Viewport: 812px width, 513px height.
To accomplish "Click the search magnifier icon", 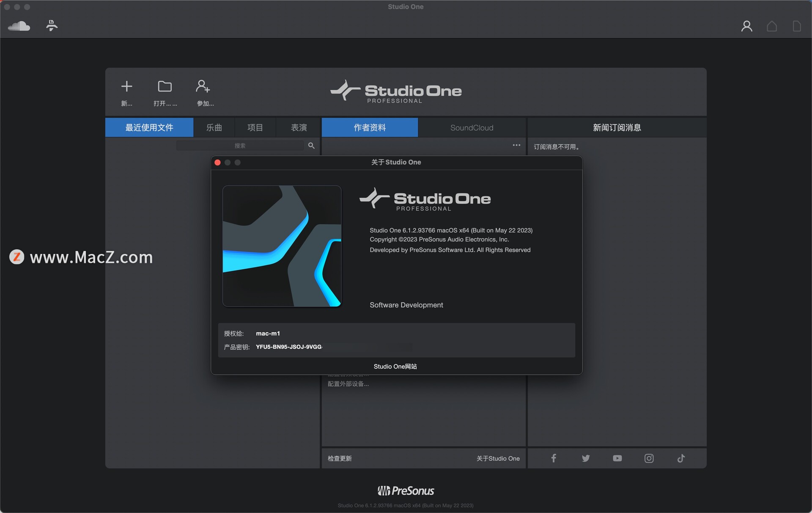I will pyautogui.click(x=311, y=146).
